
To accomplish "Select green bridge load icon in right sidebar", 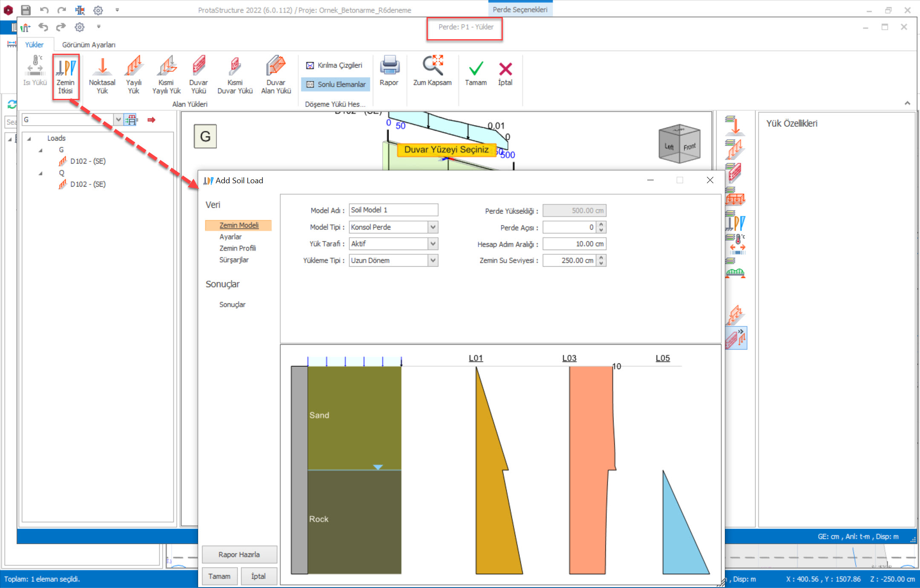I will click(x=735, y=268).
